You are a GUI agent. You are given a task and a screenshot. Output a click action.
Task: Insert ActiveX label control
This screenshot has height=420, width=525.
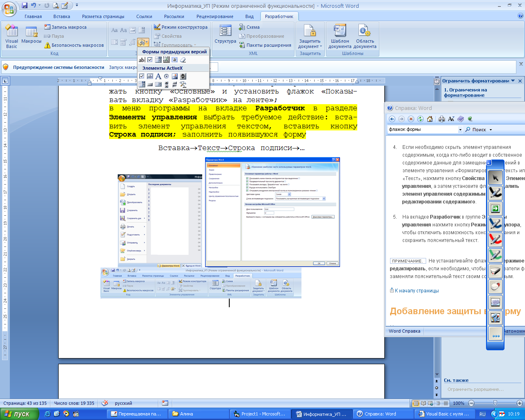158,76
